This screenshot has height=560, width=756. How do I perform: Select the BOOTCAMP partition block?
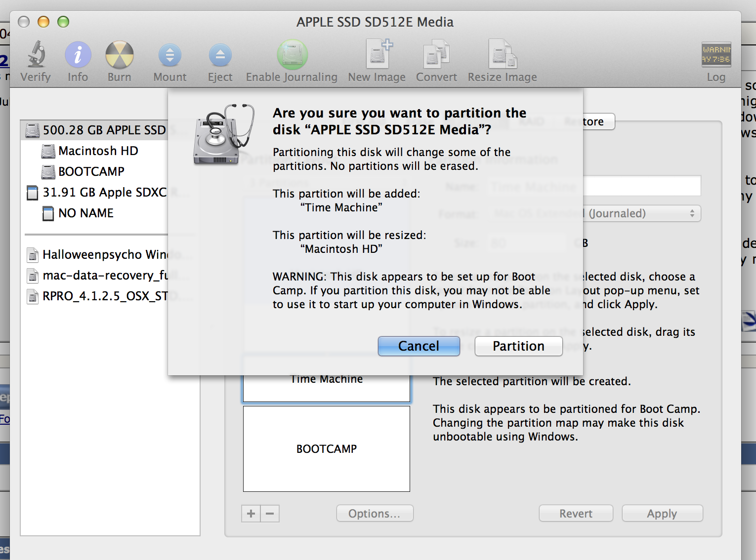[327, 449]
